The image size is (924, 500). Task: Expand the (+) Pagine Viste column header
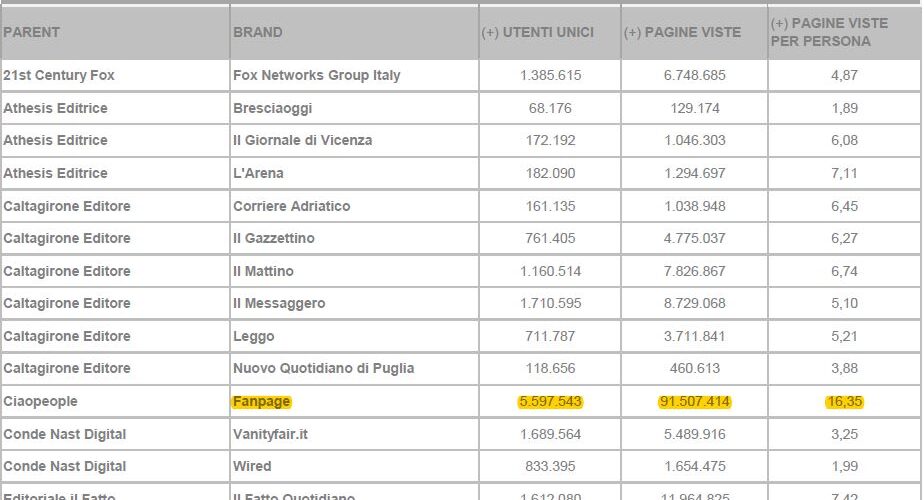682,32
